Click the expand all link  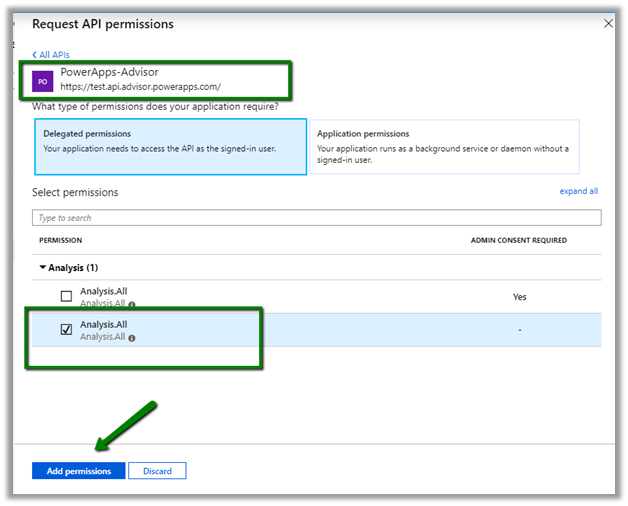point(579,191)
